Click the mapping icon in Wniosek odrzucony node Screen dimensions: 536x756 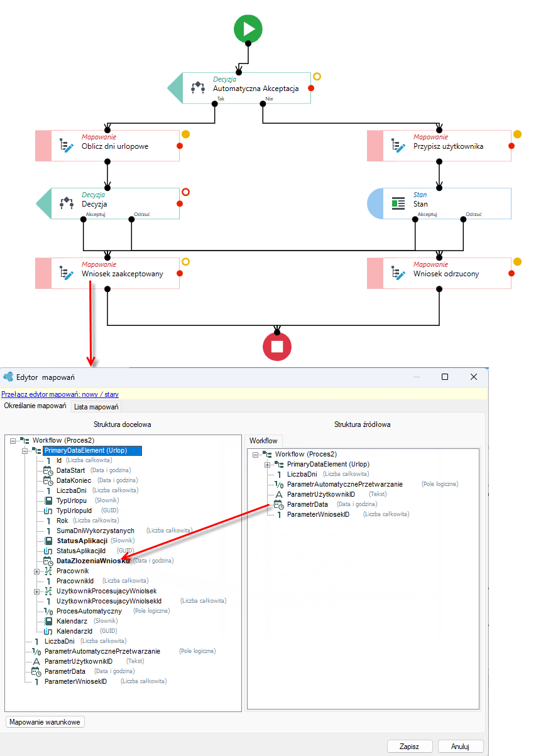398,273
